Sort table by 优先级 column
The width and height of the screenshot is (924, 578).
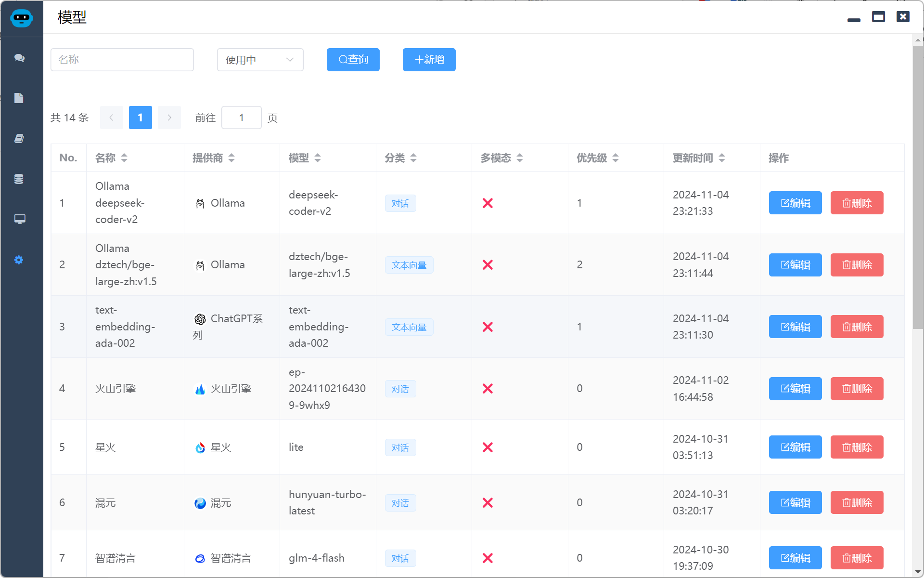(616, 158)
